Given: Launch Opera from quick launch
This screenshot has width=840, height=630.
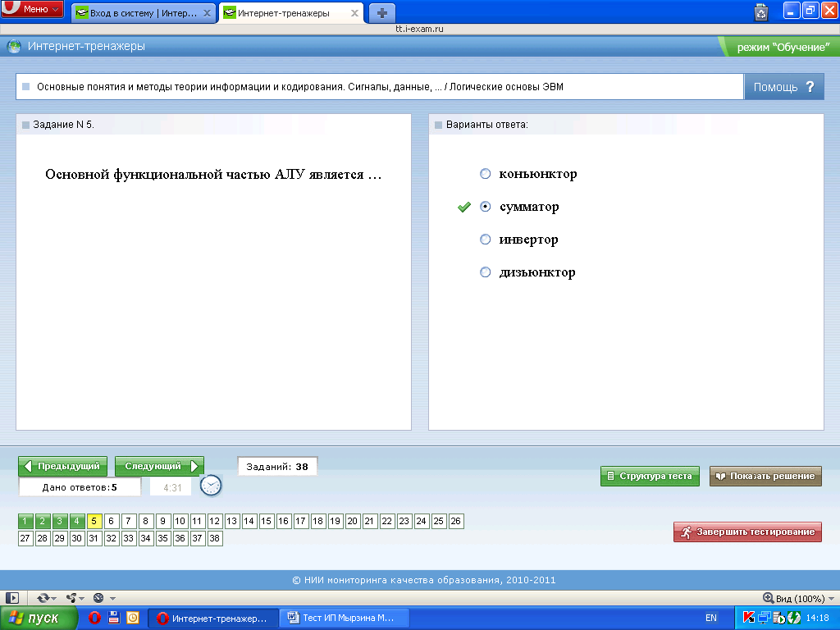Looking at the screenshot, I should [94, 619].
